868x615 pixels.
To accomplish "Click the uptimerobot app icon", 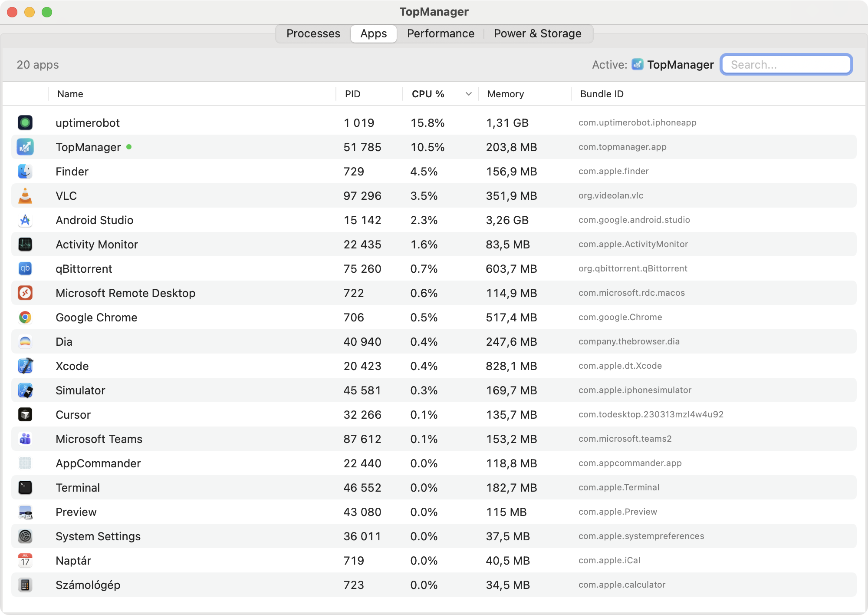I will coord(25,123).
